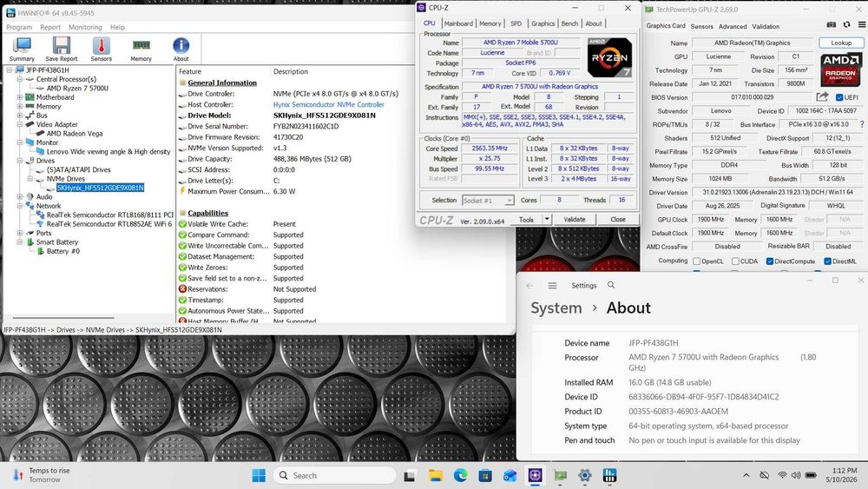Screen dimensions: 868x489
Task: Click Settings search magnifier icon
Action: 611,285
